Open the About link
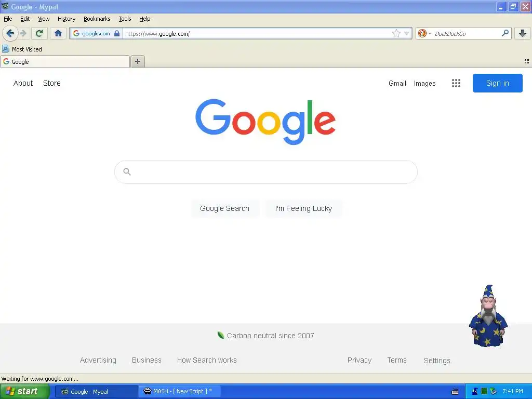 click(23, 83)
